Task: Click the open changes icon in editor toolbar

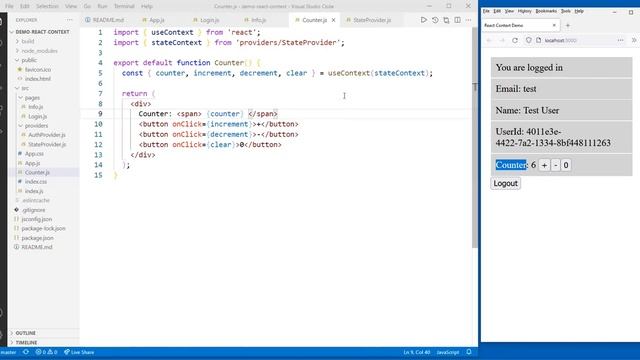Action: (x=446, y=20)
